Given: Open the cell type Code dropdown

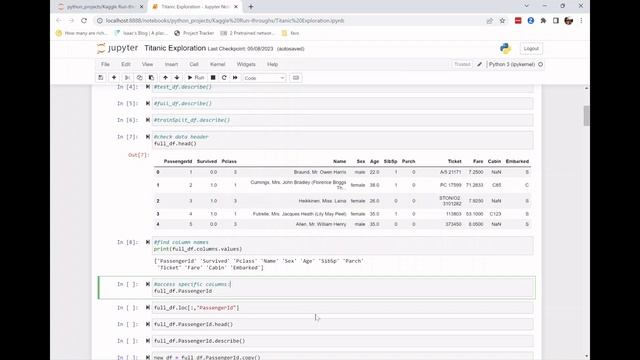Looking at the screenshot, I should tap(264, 78).
